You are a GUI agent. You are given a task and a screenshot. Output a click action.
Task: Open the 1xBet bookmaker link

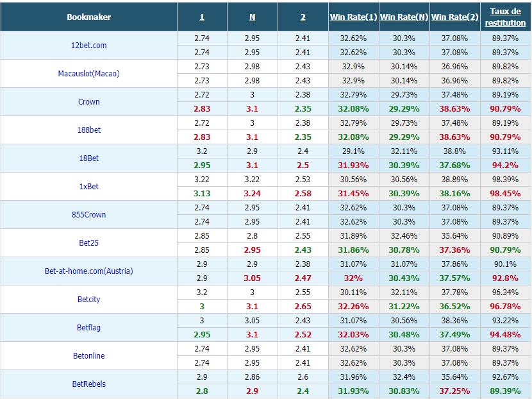(x=88, y=186)
